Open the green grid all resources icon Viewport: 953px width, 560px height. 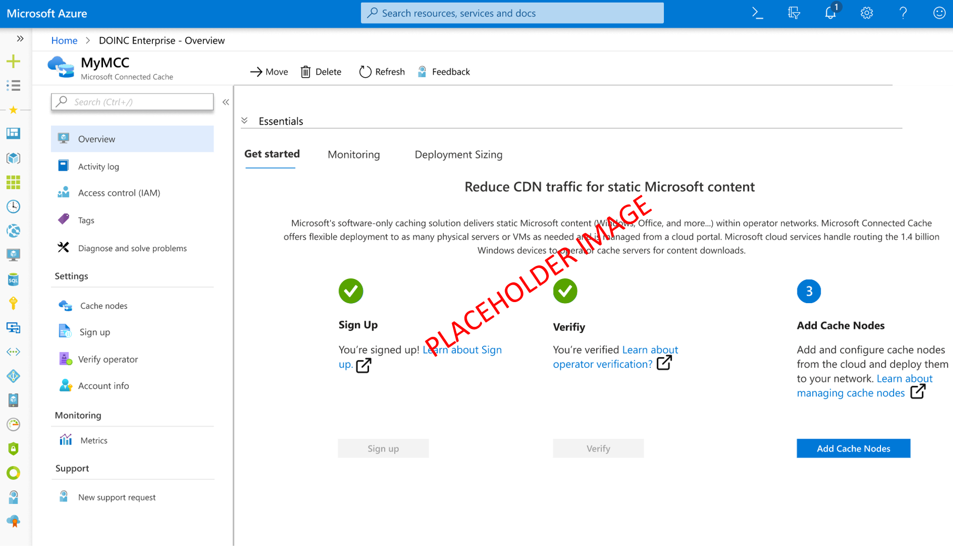tap(13, 182)
